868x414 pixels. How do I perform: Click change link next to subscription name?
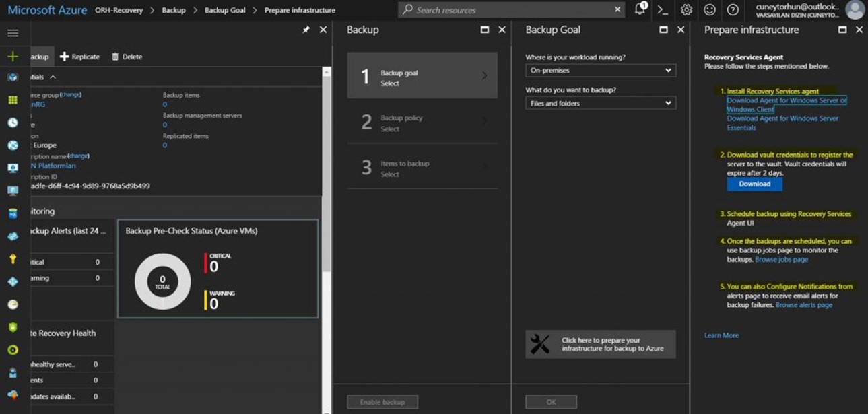point(79,156)
